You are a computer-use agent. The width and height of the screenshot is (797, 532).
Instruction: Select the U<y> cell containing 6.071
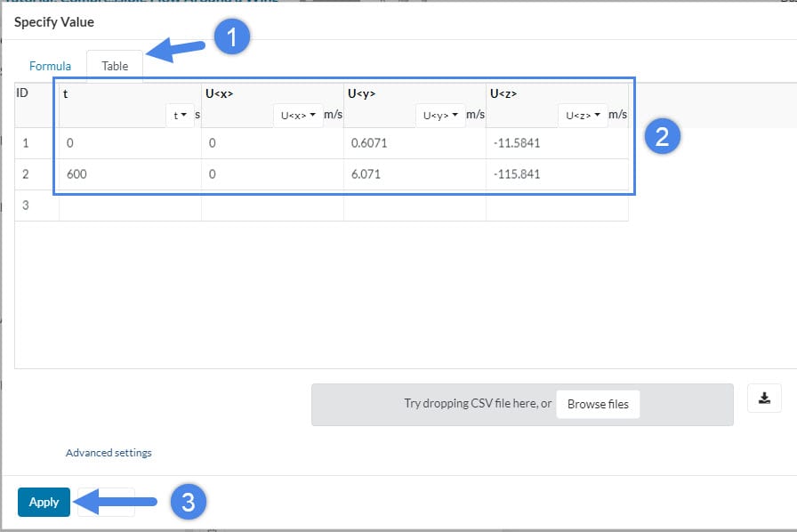[415, 174]
